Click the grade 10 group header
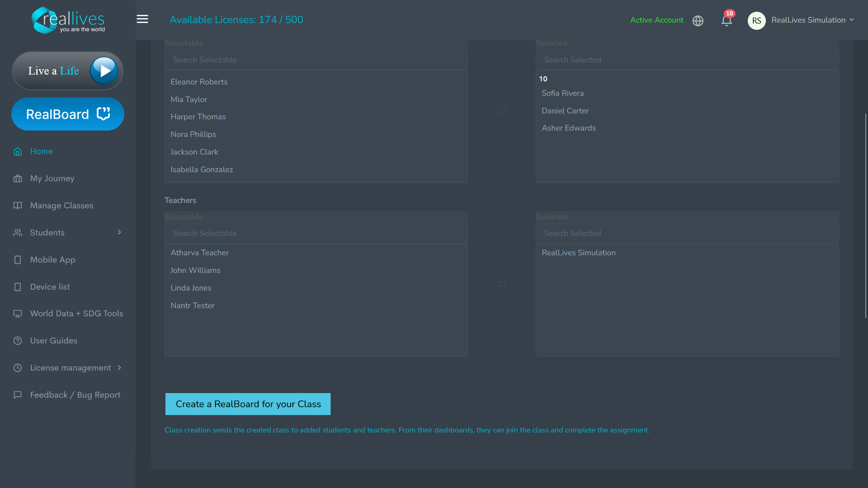The image size is (868, 488). (543, 79)
